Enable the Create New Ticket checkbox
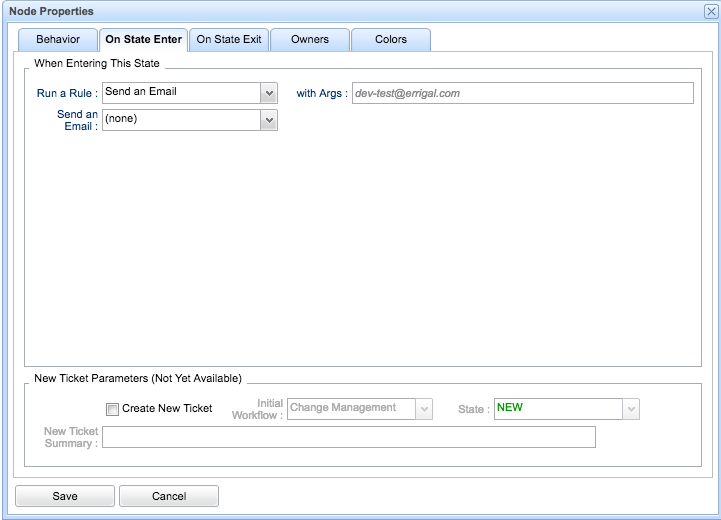This screenshot has height=520, width=721. (113, 409)
